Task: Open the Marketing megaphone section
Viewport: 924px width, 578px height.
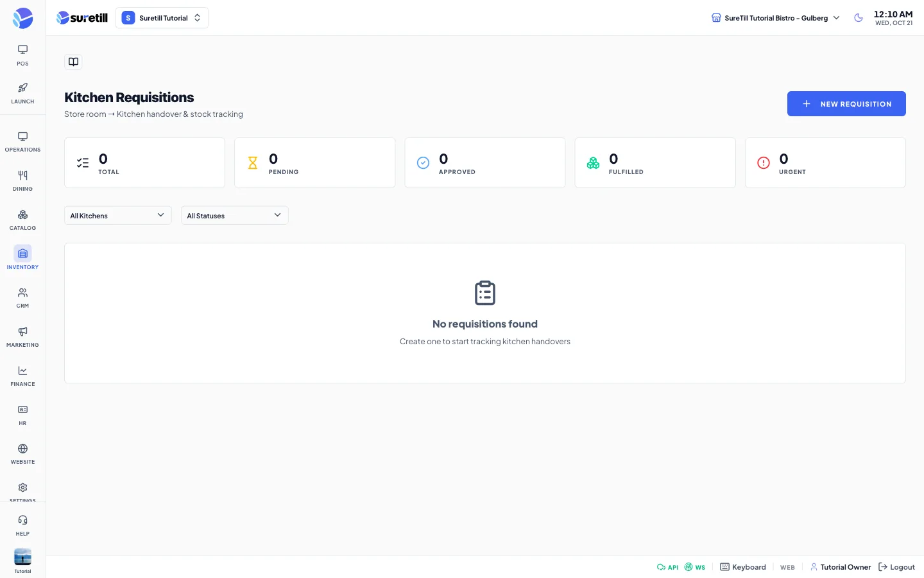Action: 22,337
